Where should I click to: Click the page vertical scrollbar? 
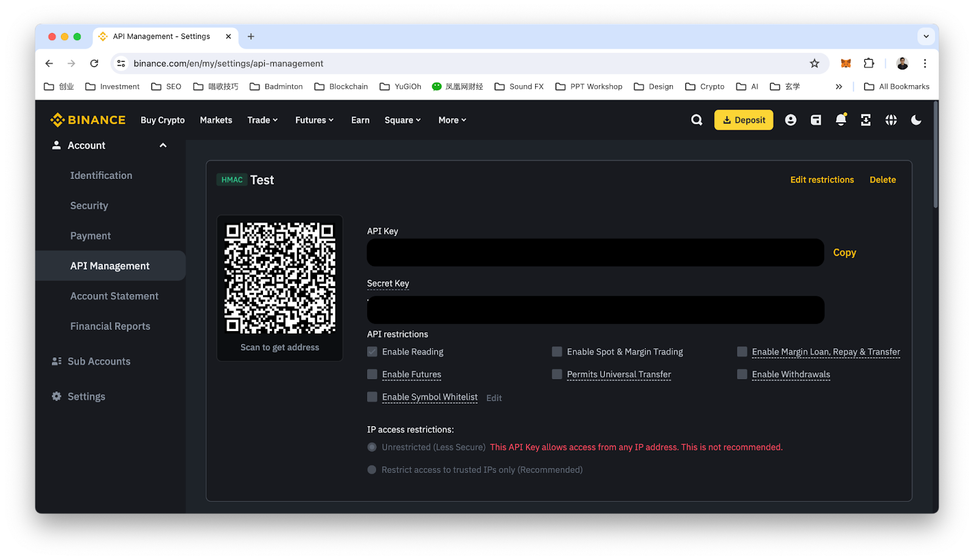pos(935,155)
